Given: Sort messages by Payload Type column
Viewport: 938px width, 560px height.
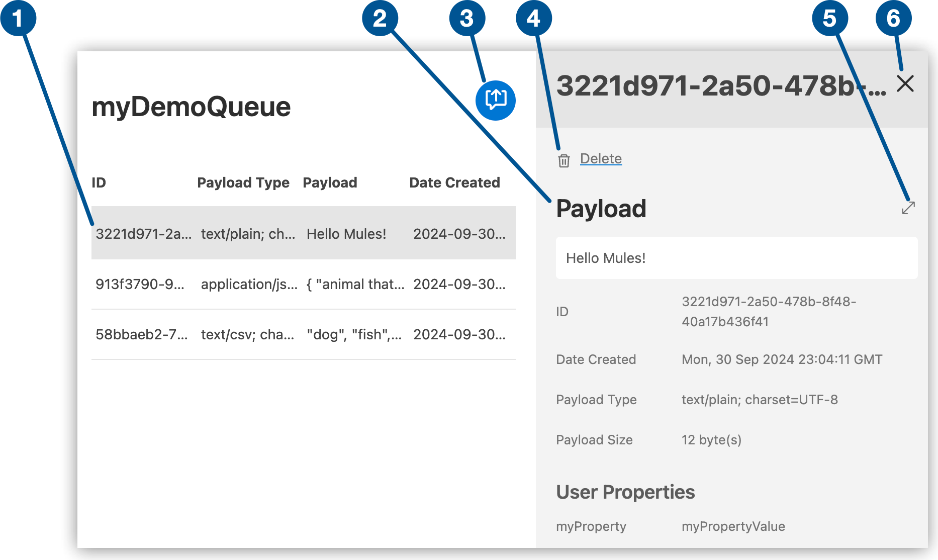Looking at the screenshot, I should pos(243,182).
